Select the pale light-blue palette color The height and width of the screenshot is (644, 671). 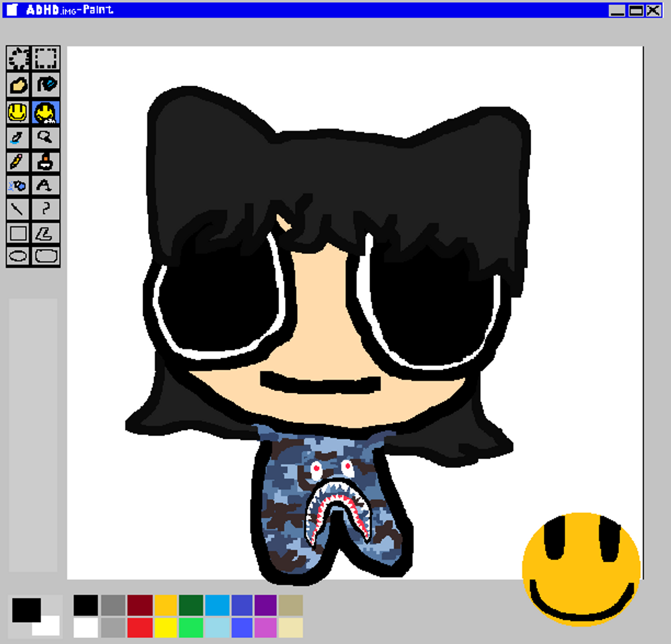coord(217,628)
